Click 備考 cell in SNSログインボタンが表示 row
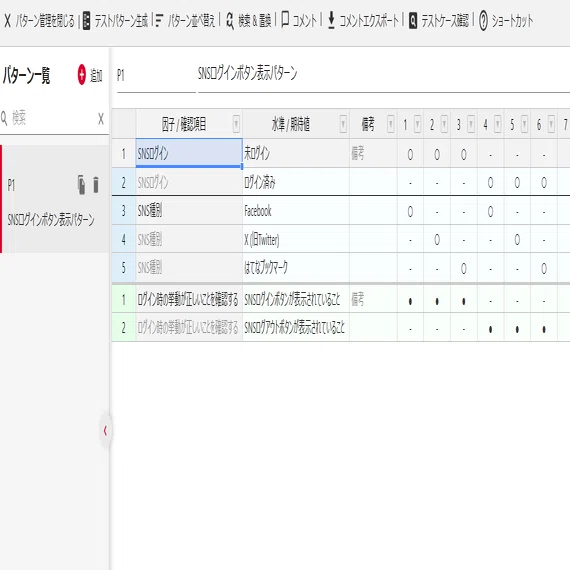Image resolution: width=570 pixels, height=570 pixels. (373, 300)
